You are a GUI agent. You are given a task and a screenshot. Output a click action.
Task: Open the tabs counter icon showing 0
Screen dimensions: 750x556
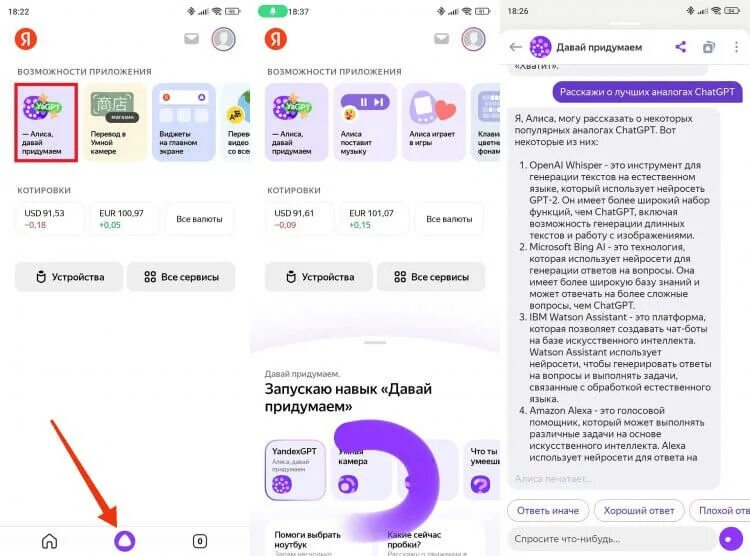pos(199,541)
